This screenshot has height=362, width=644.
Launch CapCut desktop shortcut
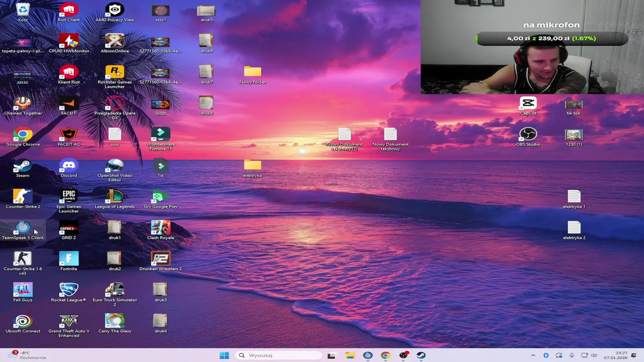(528, 107)
